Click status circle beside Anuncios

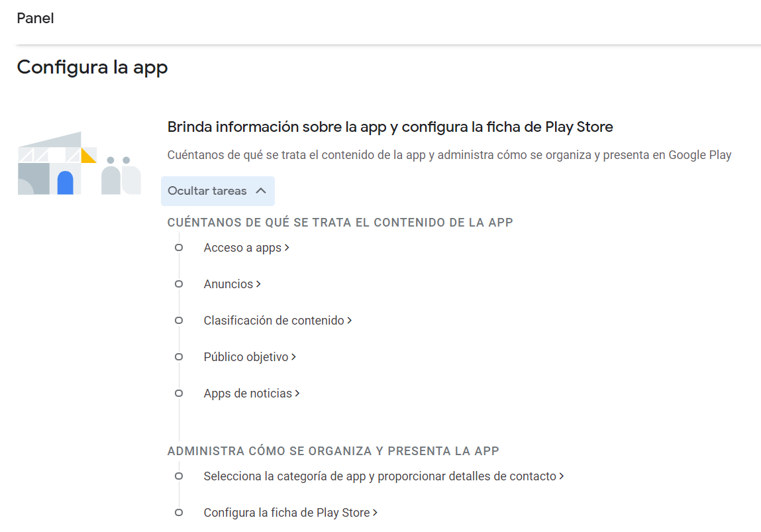click(179, 284)
